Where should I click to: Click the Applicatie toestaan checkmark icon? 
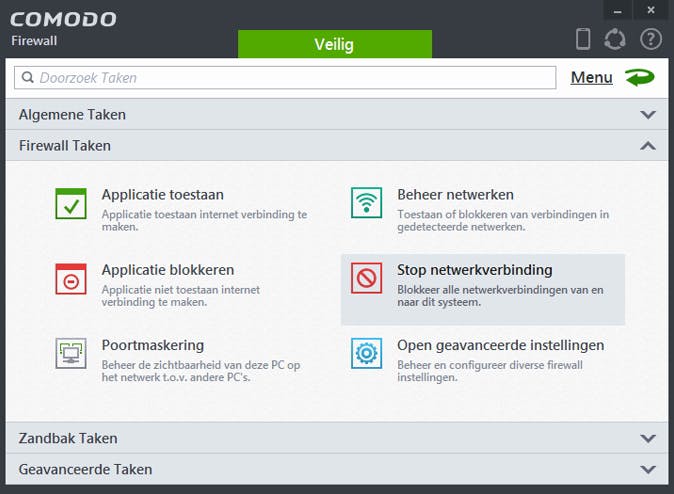71,203
